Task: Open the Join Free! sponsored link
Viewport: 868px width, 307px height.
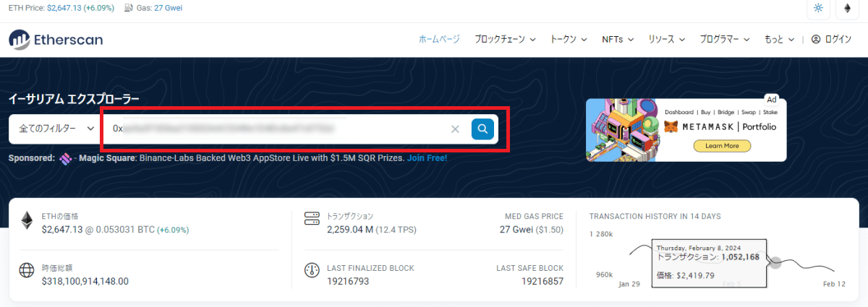Action: [427, 157]
